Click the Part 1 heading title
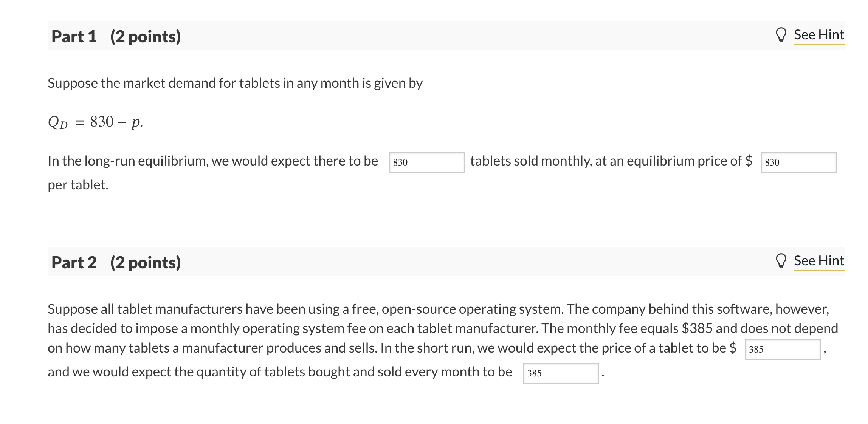Viewport: 868px width, 424px height. point(74,36)
